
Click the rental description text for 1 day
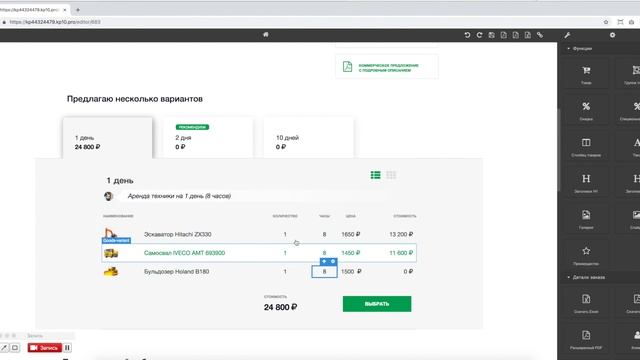tap(179, 196)
